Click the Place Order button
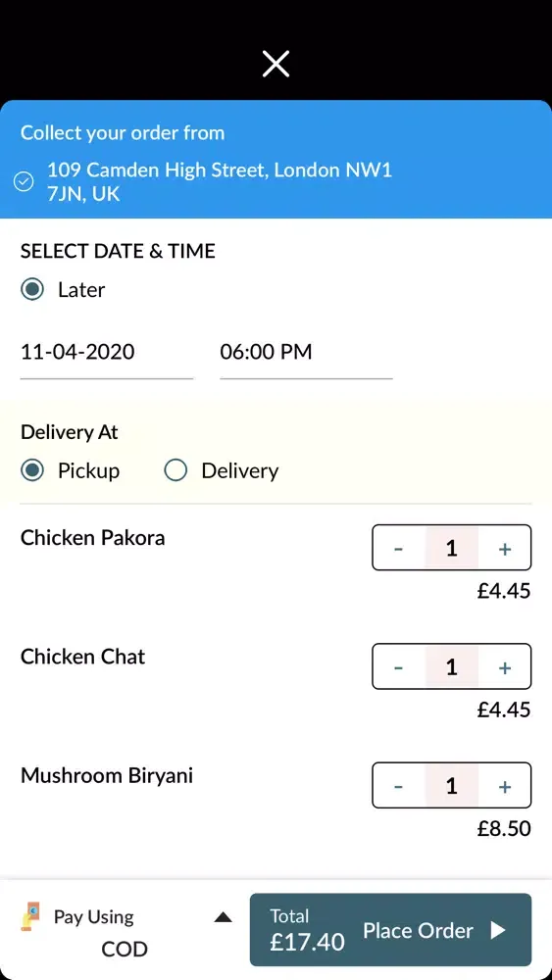 click(390, 930)
